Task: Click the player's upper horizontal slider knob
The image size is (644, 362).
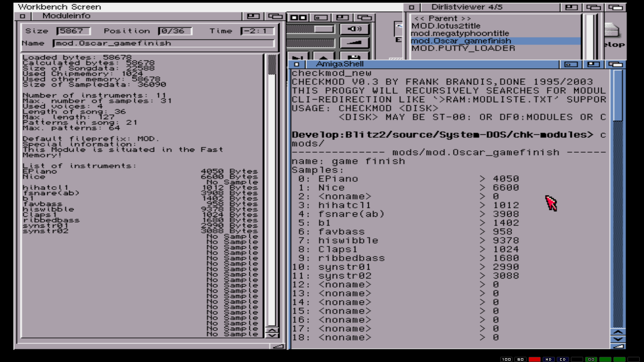Action: point(323,29)
